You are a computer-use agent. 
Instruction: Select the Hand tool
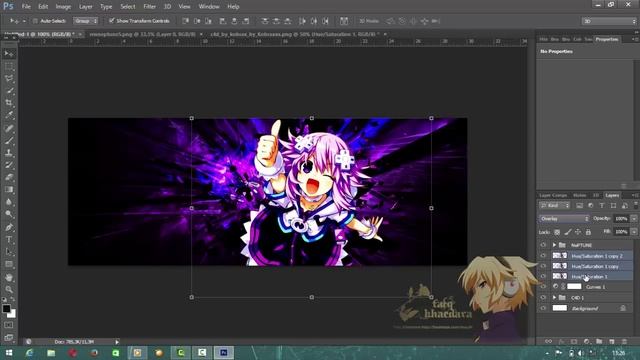[9, 278]
